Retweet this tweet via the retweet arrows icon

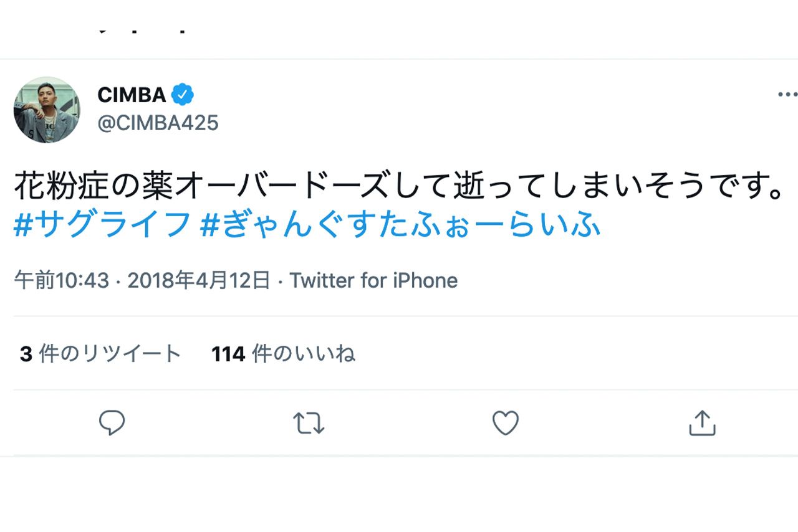(309, 423)
